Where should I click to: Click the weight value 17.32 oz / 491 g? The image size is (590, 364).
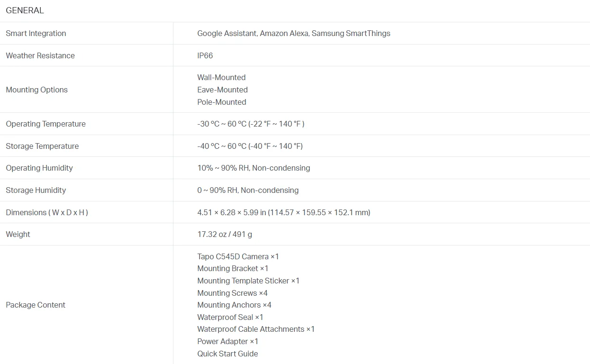(225, 234)
